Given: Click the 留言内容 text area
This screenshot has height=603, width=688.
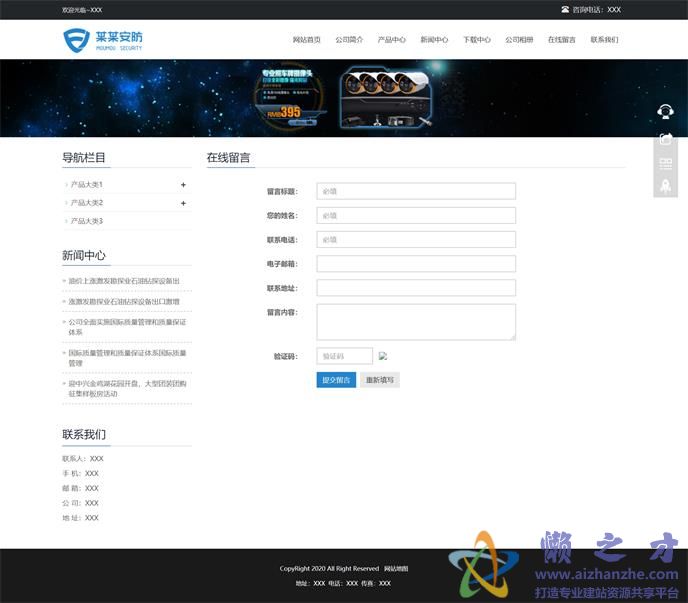Looking at the screenshot, I should (x=416, y=322).
